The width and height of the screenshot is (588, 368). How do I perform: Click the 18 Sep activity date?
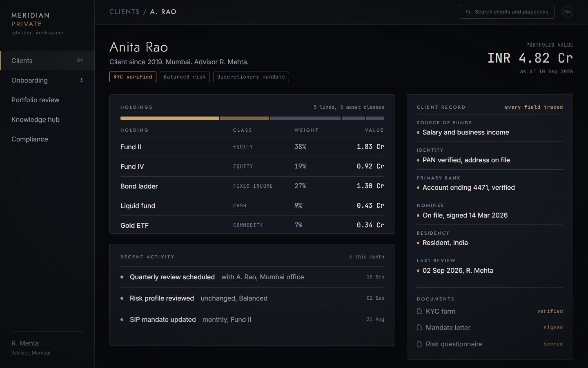375,277
